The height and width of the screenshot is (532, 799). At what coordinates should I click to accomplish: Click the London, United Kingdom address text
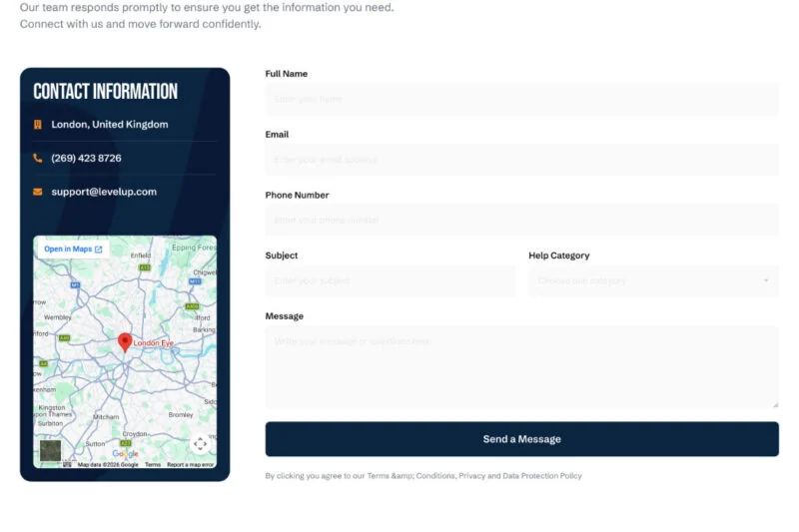pos(110,125)
